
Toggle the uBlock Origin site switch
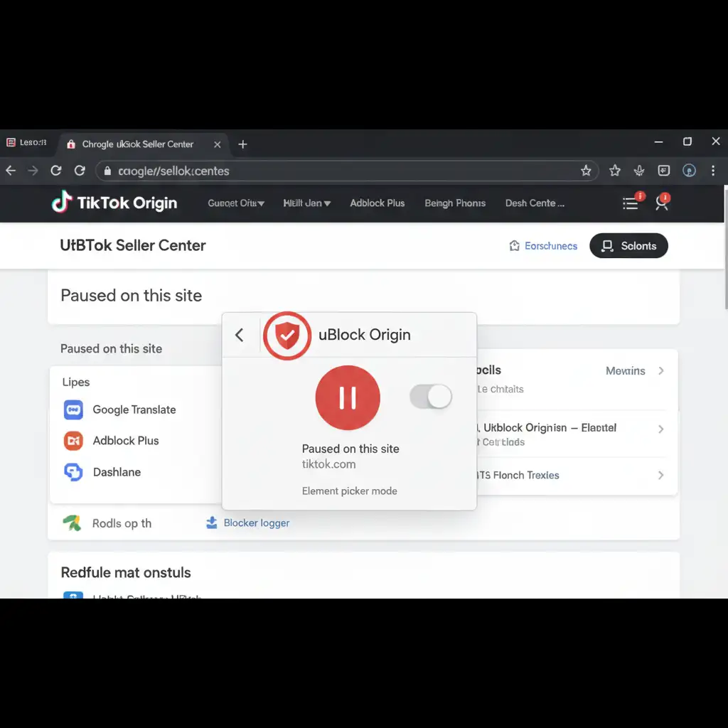[x=431, y=397]
